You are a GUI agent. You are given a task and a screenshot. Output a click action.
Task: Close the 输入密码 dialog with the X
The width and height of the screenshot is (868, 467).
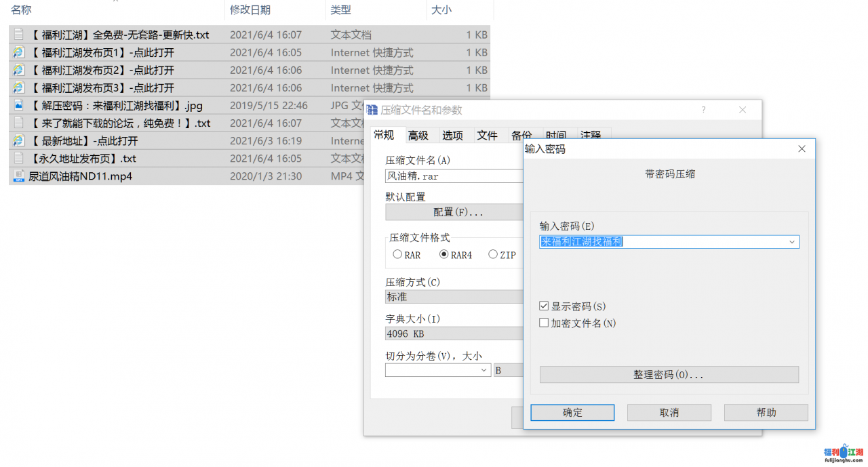tap(802, 149)
